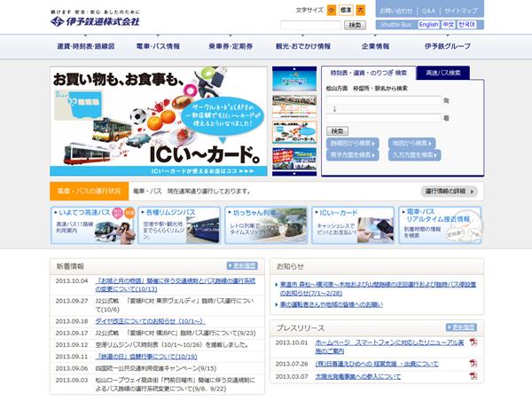Select the third ICい～カード slideshow thumbnail

pyautogui.click(x=294, y=132)
